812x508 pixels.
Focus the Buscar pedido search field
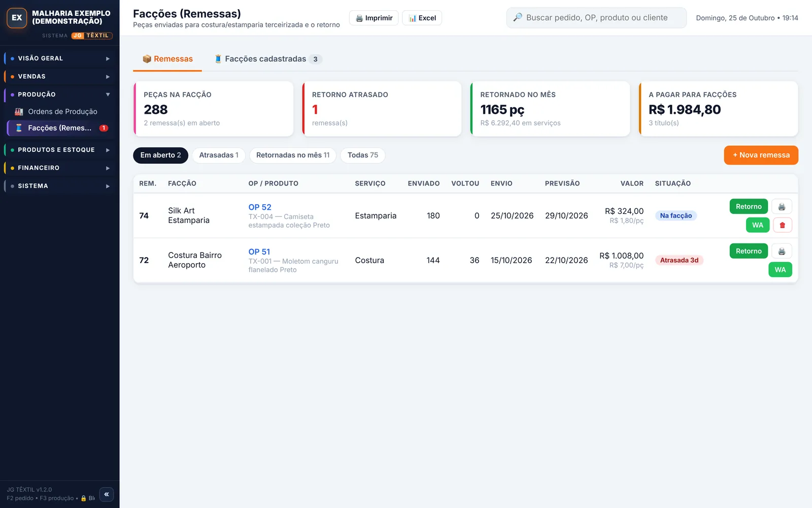point(596,18)
